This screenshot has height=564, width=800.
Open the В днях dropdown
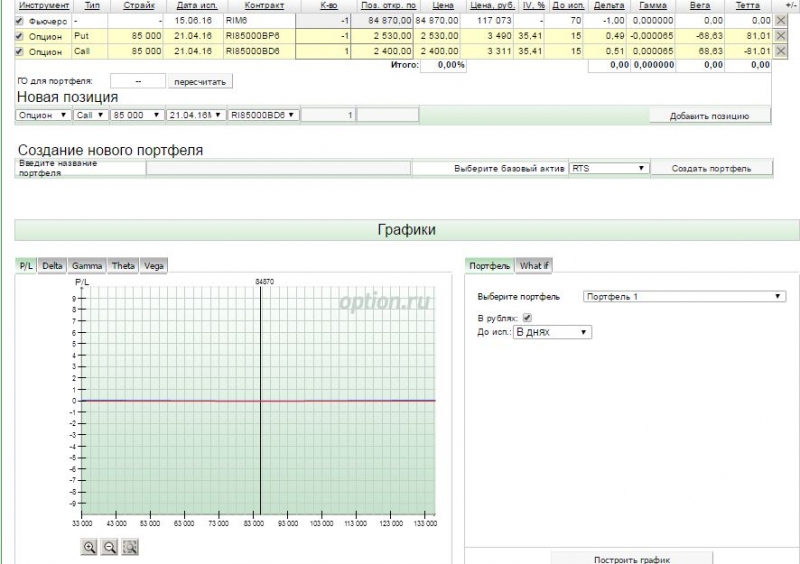(x=552, y=332)
